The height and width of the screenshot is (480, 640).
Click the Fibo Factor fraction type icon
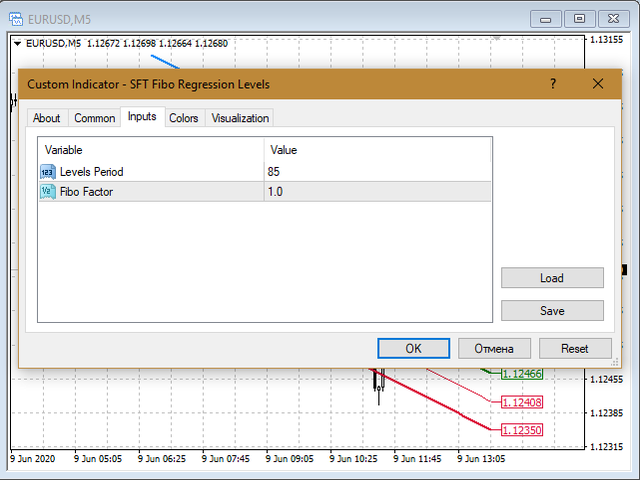pyautogui.click(x=48, y=191)
